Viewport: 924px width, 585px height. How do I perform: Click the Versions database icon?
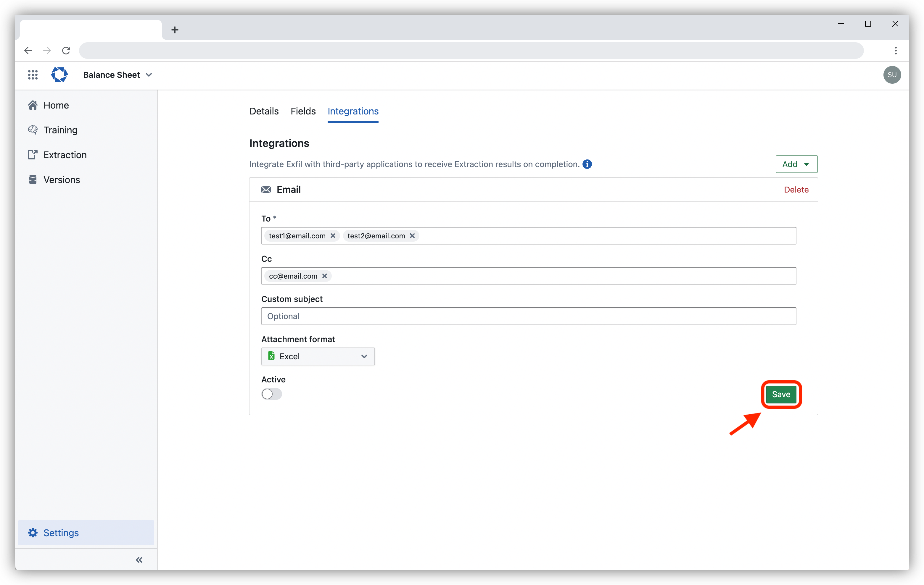33,180
